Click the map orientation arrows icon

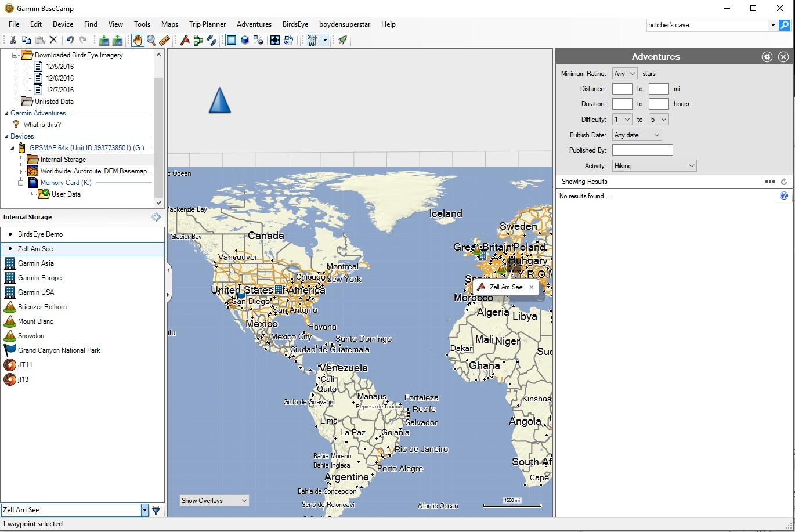tap(288, 40)
